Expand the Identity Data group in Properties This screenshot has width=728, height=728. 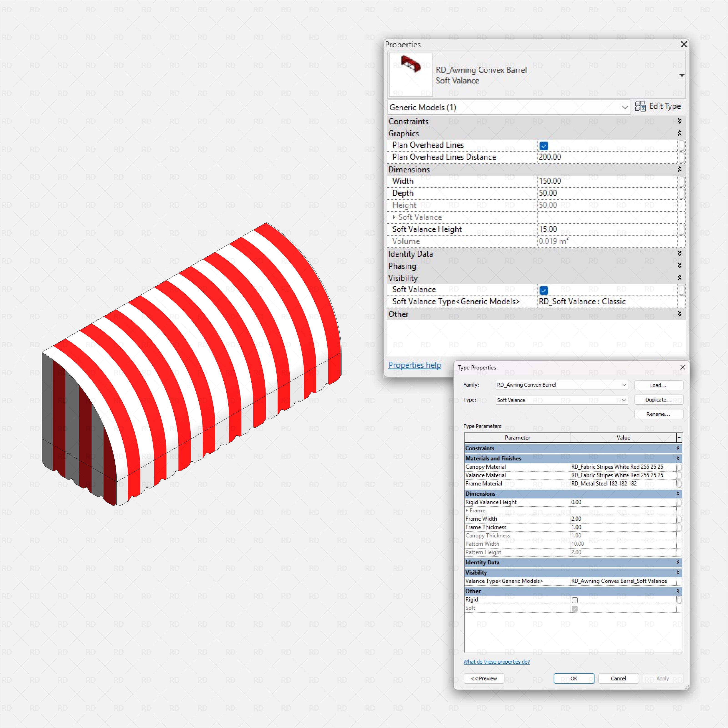coord(679,253)
